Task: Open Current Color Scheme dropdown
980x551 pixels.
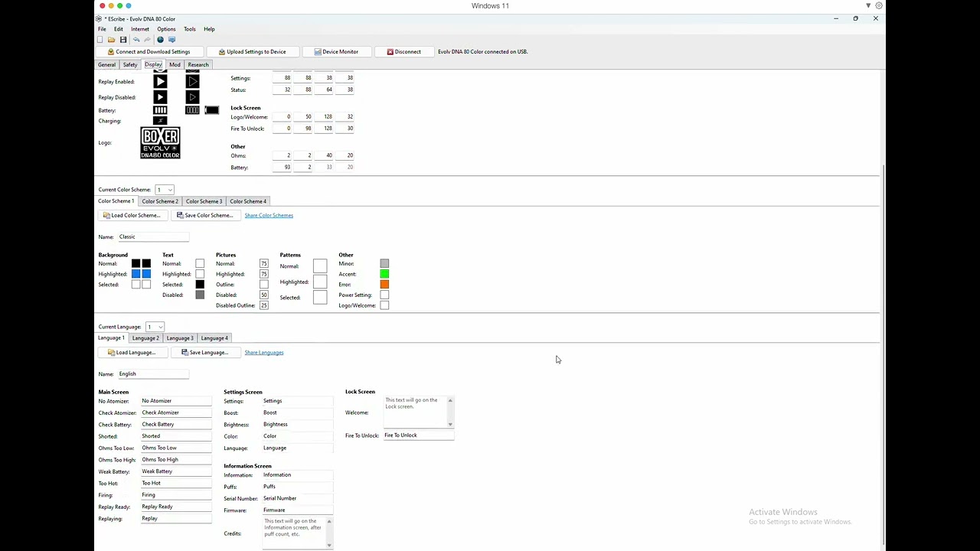Action: click(165, 190)
